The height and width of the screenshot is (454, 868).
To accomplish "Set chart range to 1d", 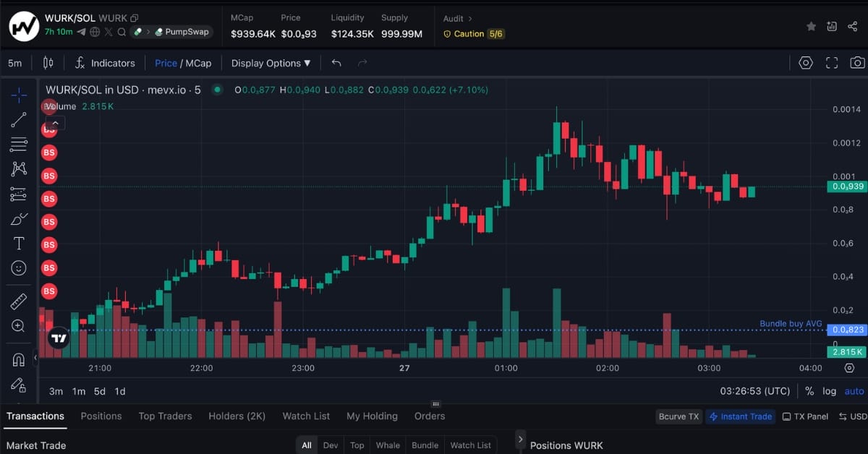I will pyautogui.click(x=120, y=391).
